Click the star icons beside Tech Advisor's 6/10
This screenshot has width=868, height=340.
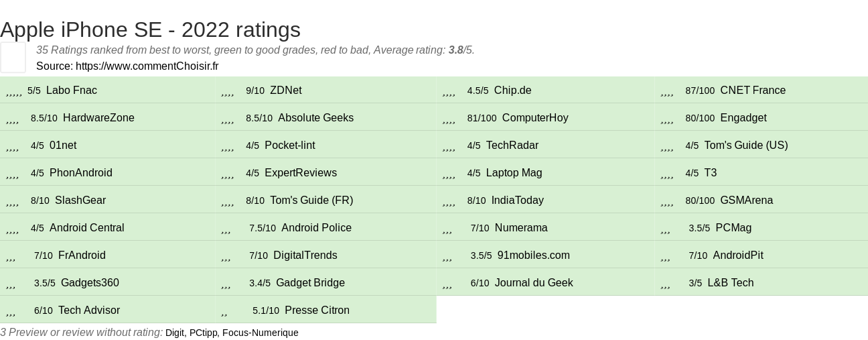(x=11, y=311)
